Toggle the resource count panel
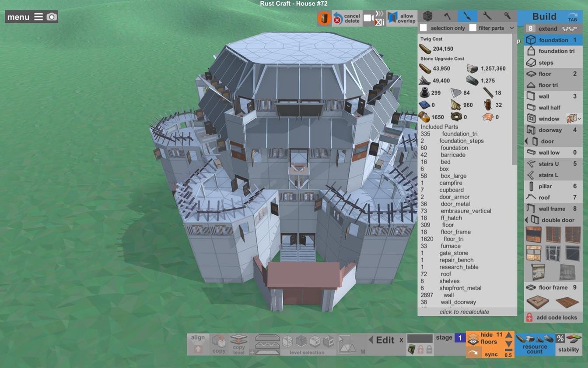 pos(535,344)
